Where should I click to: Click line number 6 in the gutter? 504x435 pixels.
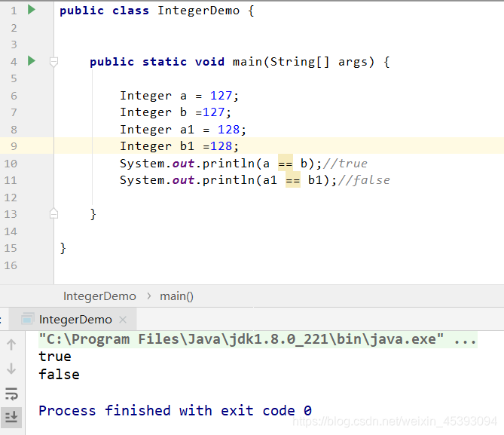click(14, 96)
